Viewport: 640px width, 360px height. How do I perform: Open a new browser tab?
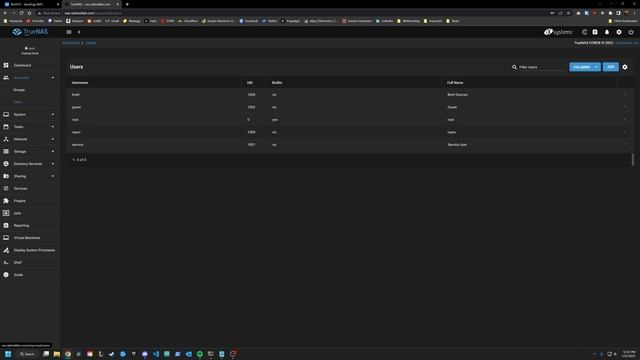coord(127,4)
